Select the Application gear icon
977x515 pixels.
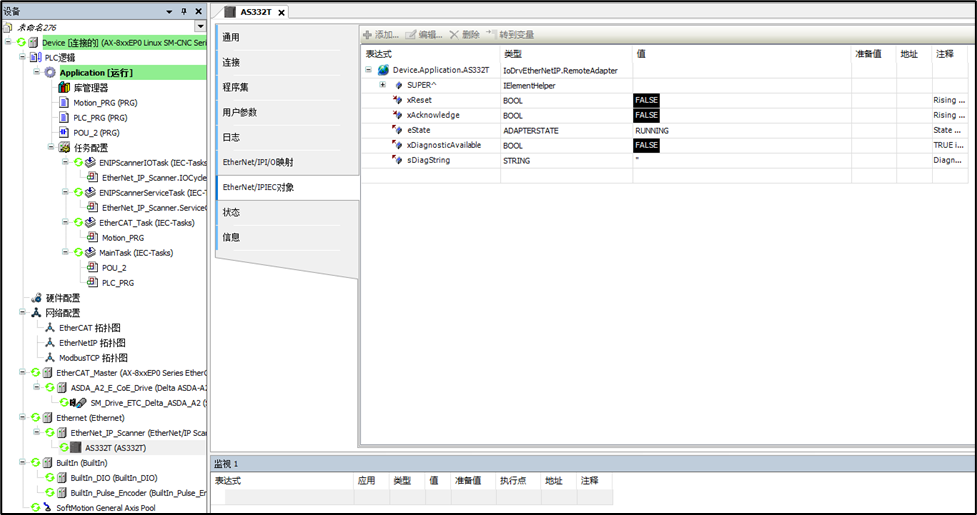click(50, 73)
